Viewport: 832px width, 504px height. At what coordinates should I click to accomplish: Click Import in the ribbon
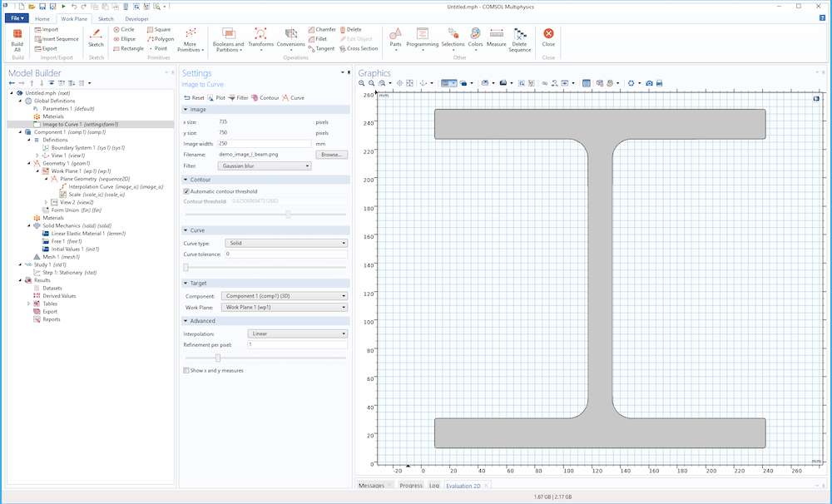pos(46,30)
